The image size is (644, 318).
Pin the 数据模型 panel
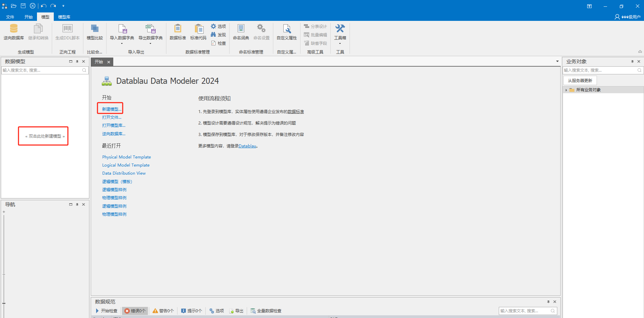[x=77, y=62]
